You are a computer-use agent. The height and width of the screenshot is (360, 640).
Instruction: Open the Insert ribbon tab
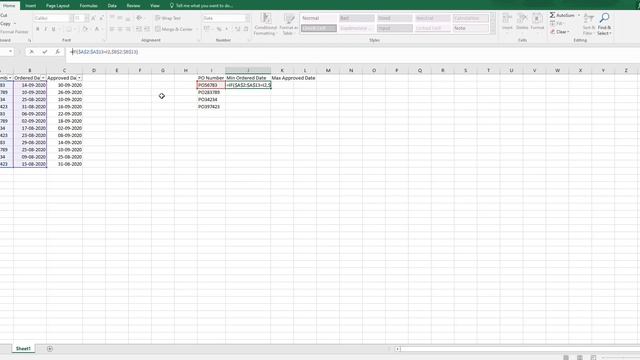tap(31, 6)
